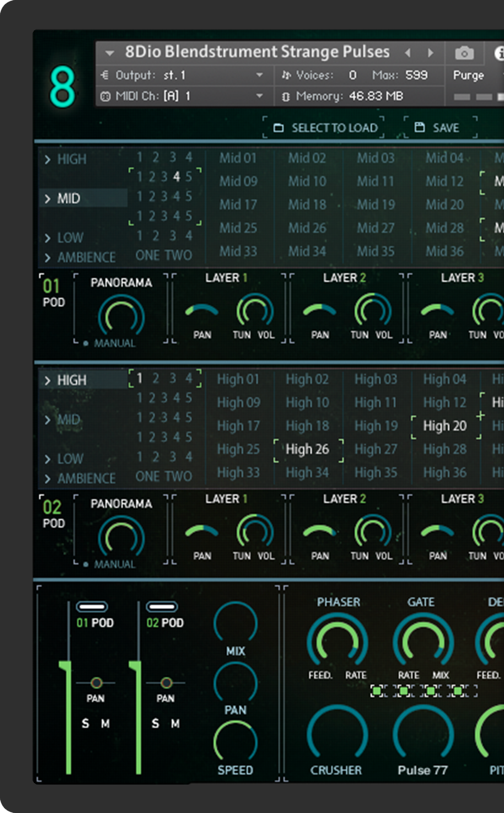Mute the 02 POD channel
The image size is (504, 813).
click(x=175, y=724)
